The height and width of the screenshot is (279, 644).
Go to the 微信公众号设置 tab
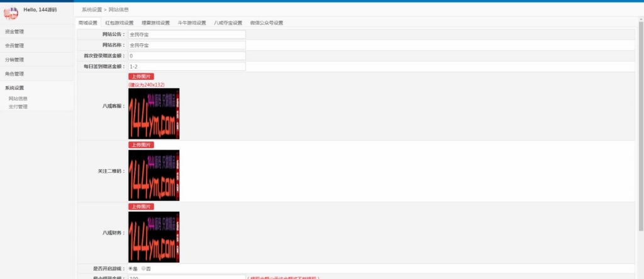(x=266, y=23)
